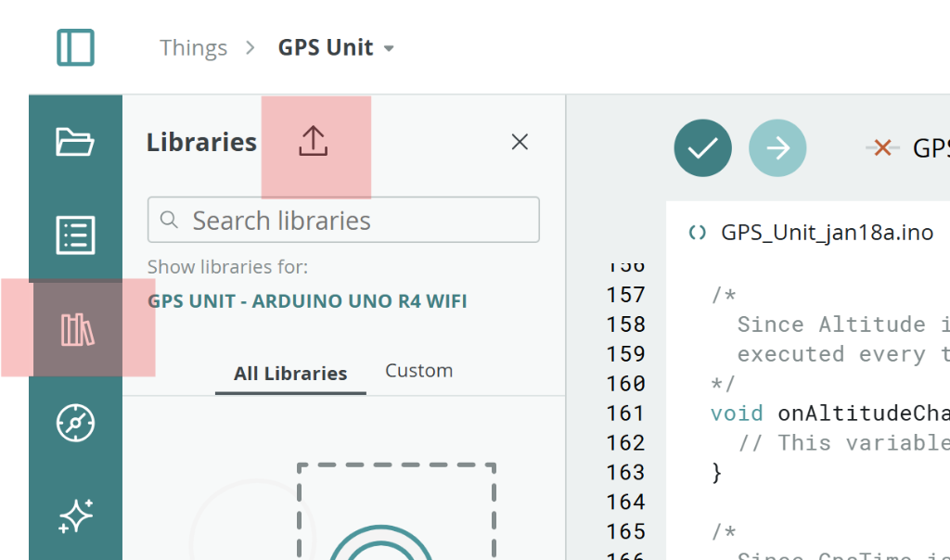
Task: Close the Libraries panel
Action: click(x=520, y=142)
